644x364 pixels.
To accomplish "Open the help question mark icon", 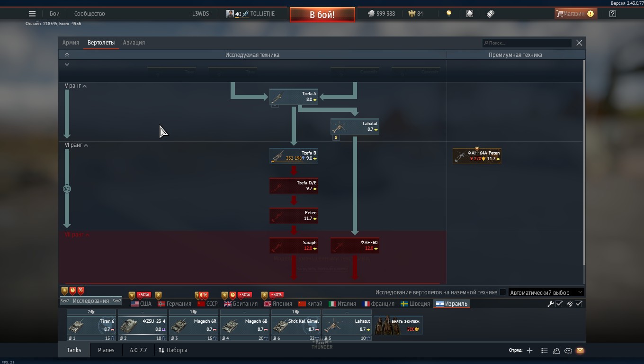I will click(x=612, y=14).
